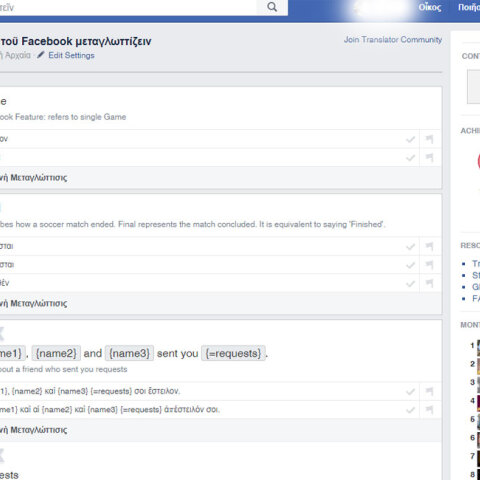Flag the translation ending 'ἀπέστειλόν σοι'
This screenshot has width=480, height=480.
click(x=430, y=410)
